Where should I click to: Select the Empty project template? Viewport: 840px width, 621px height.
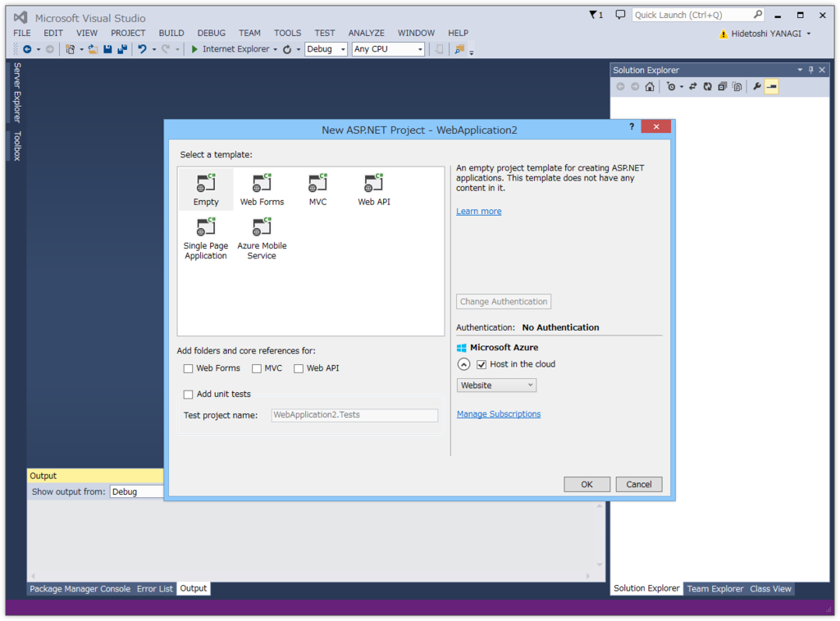click(206, 189)
